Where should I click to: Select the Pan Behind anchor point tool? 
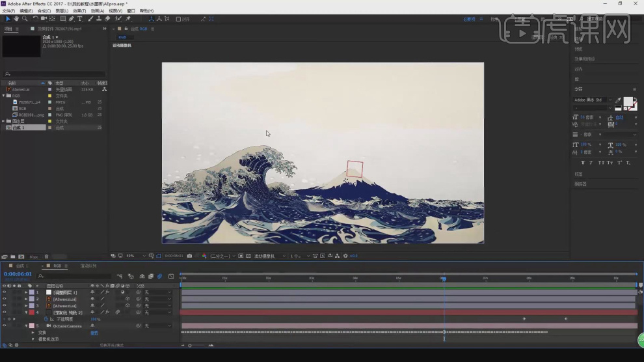(53, 19)
